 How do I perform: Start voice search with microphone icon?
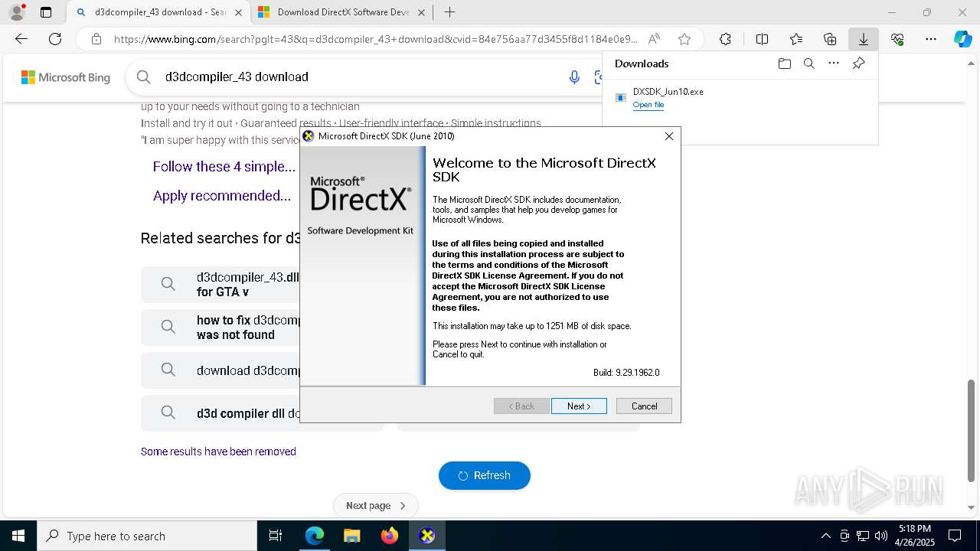[x=574, y=77]
